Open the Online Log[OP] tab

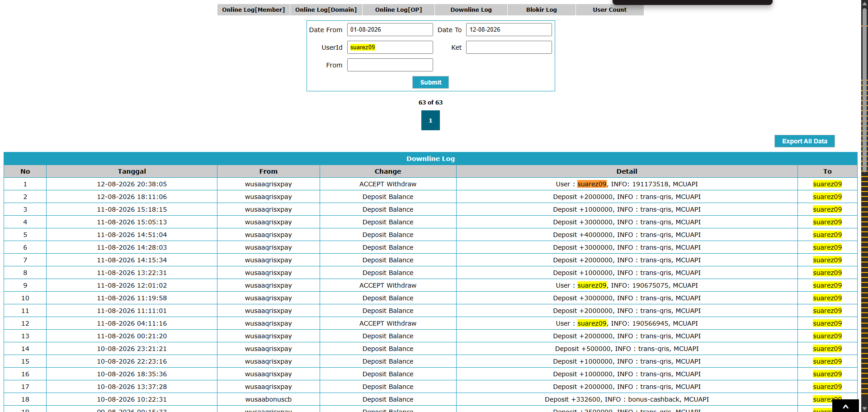(x=398, y=10)
